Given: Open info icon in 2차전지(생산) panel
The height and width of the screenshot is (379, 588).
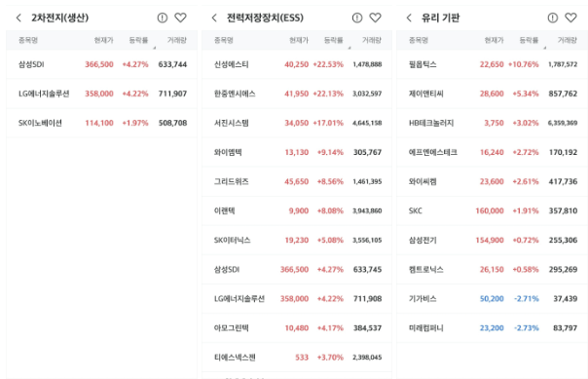Looking at the screenshot, I should click(163, 18).
